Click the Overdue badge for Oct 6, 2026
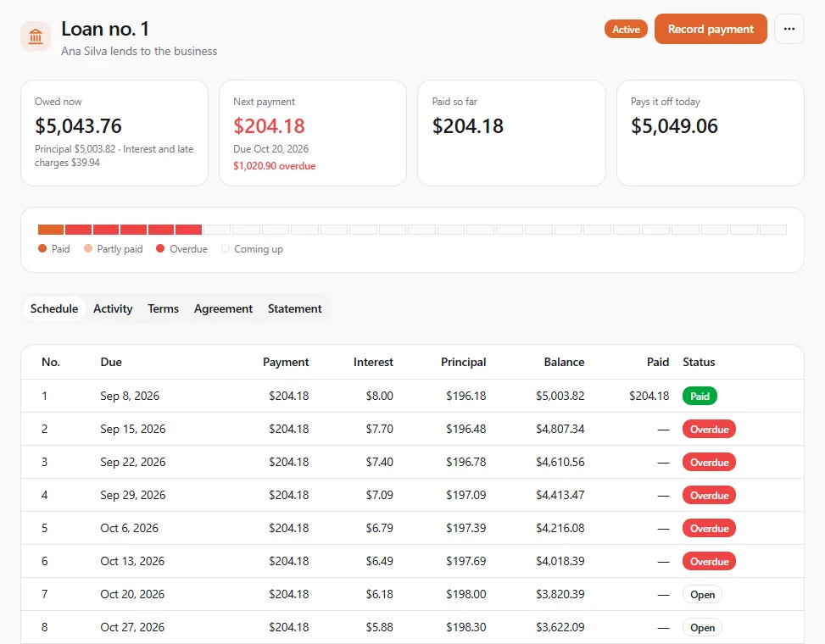 pos(709,529)
